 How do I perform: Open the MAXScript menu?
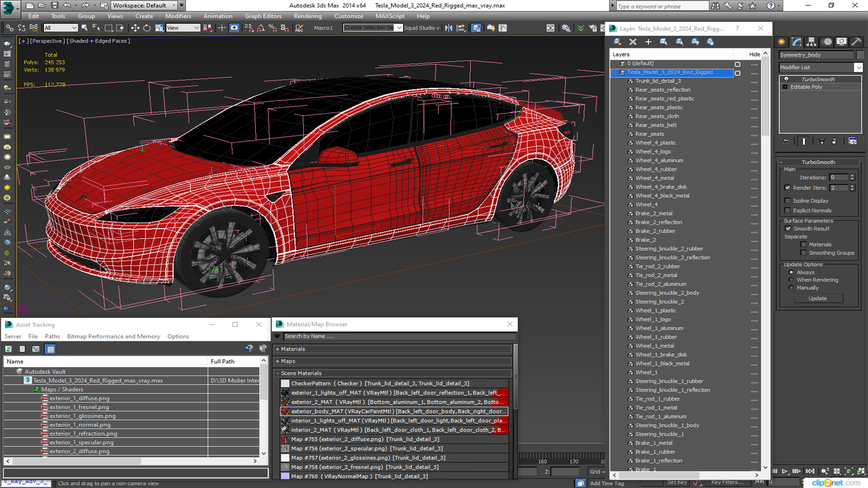(x=390, y=16)
